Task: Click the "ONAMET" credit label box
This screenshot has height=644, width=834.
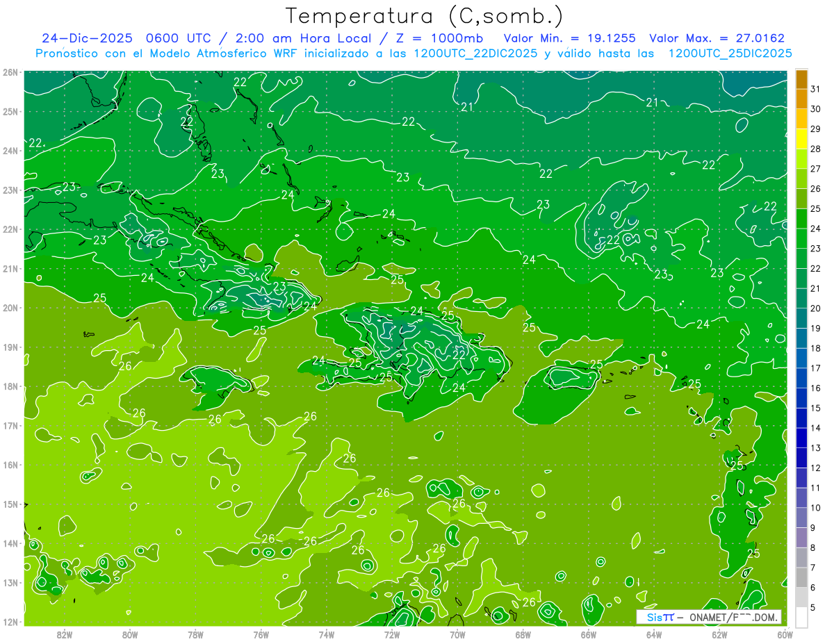Action: pyautogui.click(x=709, y=617)
